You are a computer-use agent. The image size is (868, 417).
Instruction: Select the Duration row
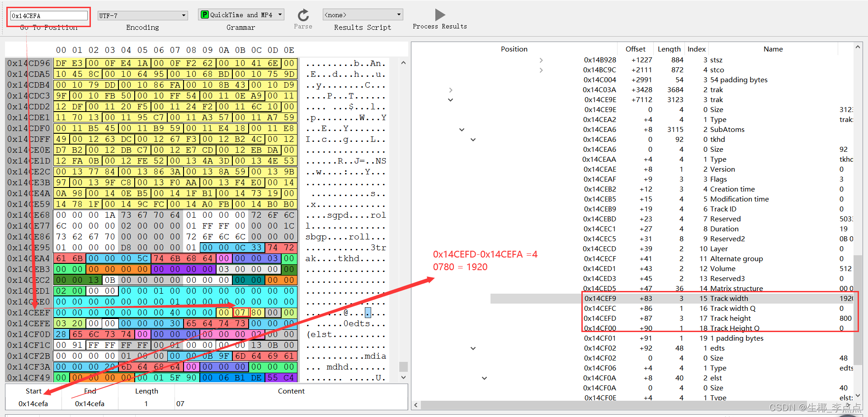click(672, 229)
